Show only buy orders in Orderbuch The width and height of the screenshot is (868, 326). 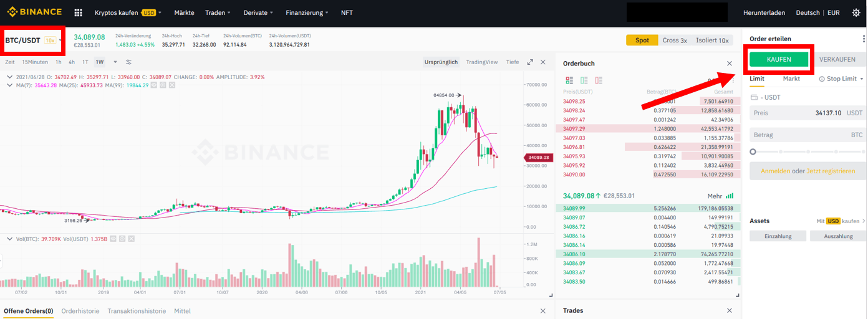click(584, 80)
